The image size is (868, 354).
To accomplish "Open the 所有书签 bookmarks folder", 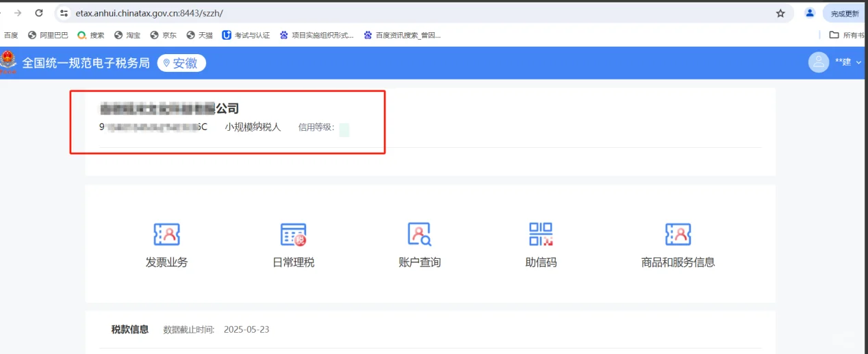I will click(x=847, y=35).
